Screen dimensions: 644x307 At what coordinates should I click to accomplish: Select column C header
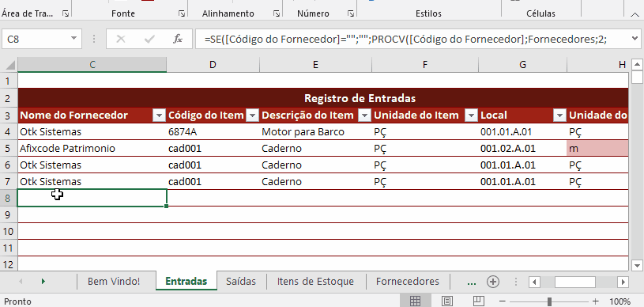[x=92, y=65]
